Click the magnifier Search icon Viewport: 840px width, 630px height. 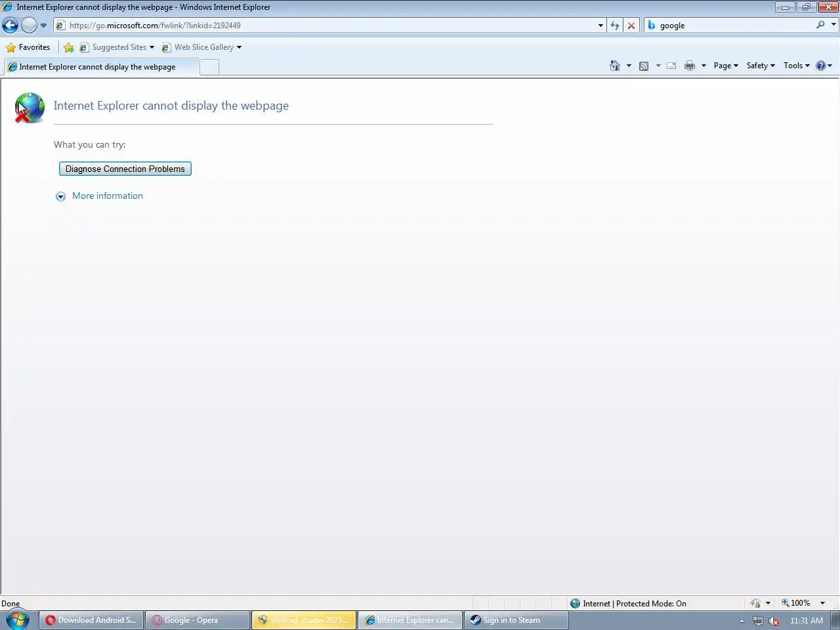tap(820, 25)
